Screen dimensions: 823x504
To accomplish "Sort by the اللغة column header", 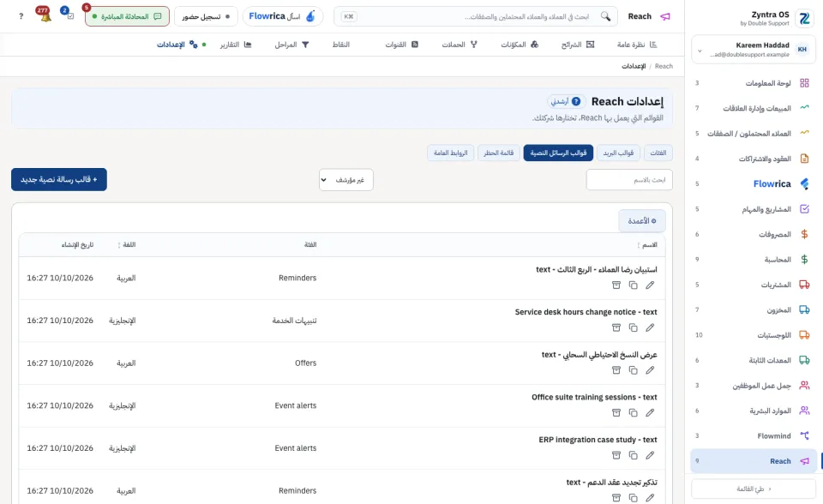I will click(127, 244).
